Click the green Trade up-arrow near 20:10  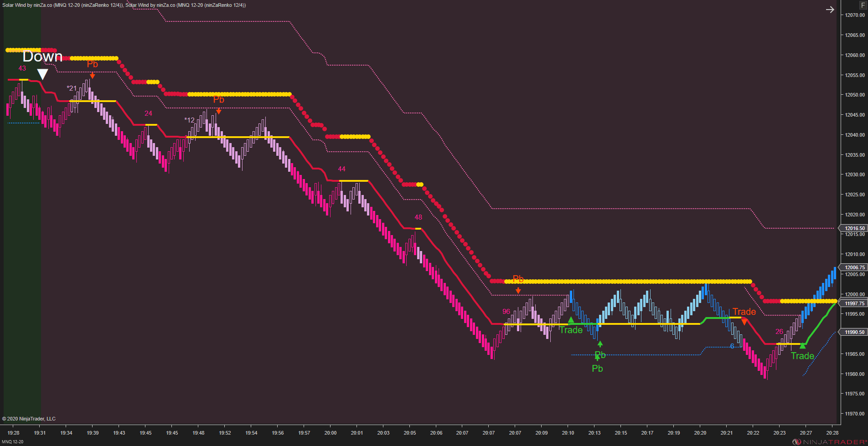[x=571, y=320]
